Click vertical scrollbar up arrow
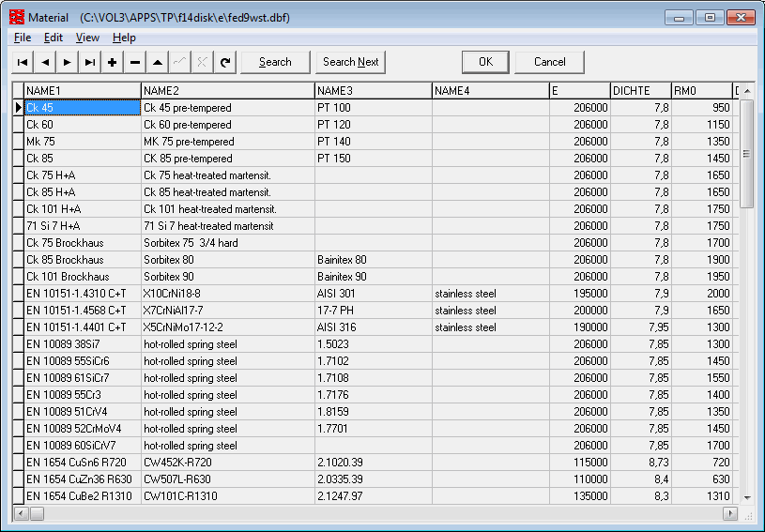The image size is (765, 532). (747, 91)
